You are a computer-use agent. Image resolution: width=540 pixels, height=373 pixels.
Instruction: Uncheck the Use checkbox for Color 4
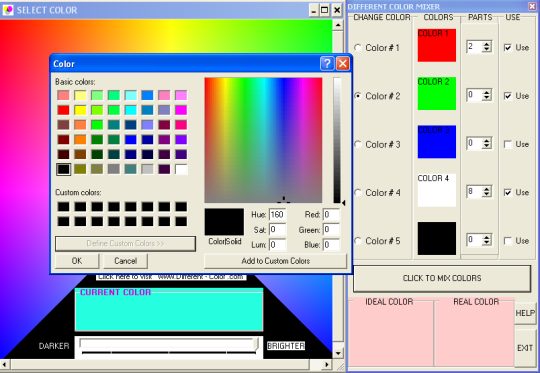pos(508,192)
